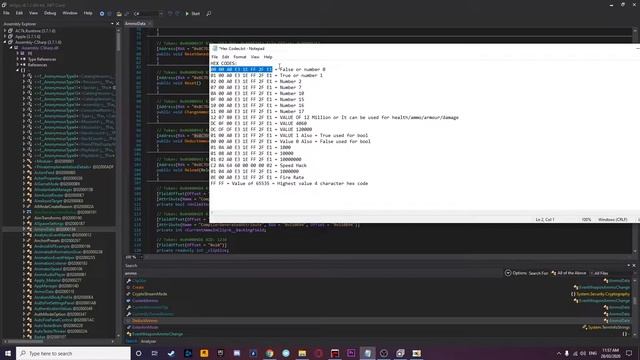Open Notepad's Format menu
Viewport: 640px width, 360px height.
click(x=240, y=57)
